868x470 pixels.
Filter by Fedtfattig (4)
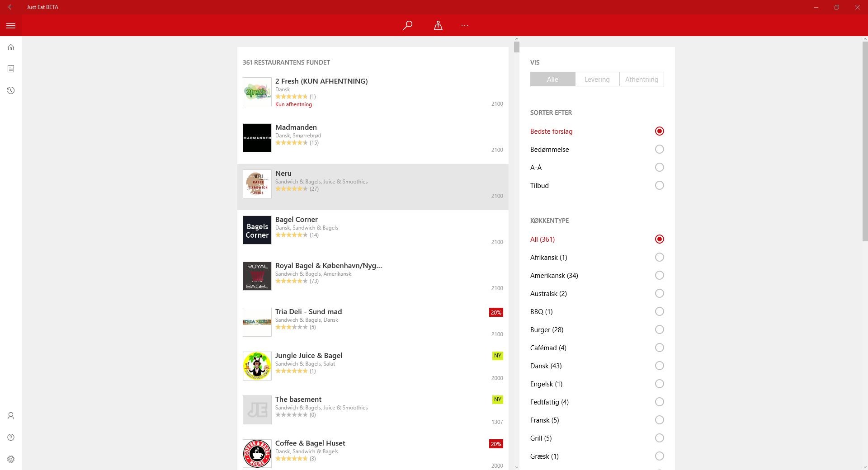pyautogui.click(x=597, y=402)
